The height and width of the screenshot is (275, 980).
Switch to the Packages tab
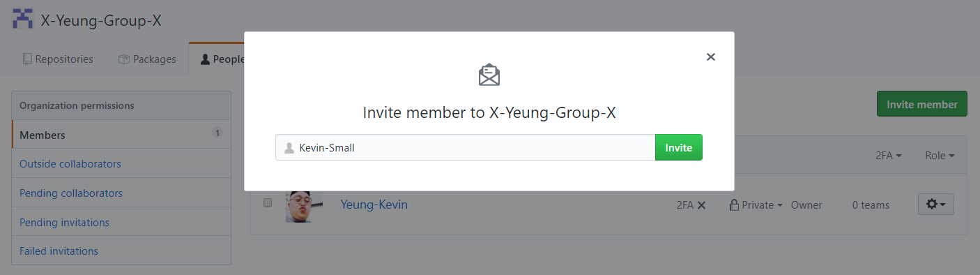tap(147, 59)
